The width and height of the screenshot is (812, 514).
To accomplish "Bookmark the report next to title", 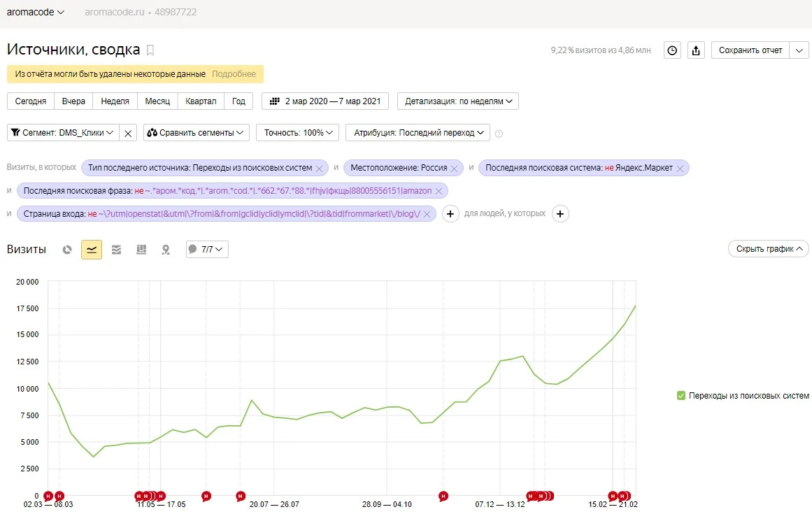I will [x=150, y=50].
